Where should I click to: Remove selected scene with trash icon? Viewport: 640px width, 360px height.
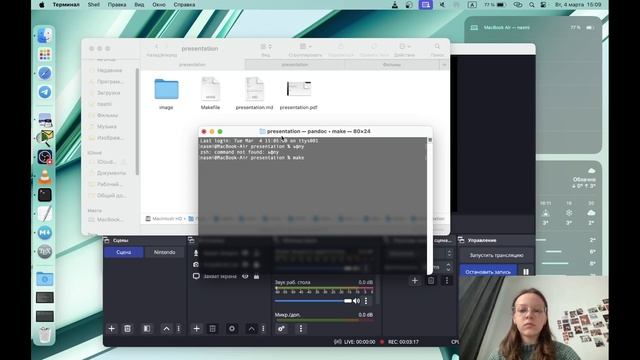point(127,329)
